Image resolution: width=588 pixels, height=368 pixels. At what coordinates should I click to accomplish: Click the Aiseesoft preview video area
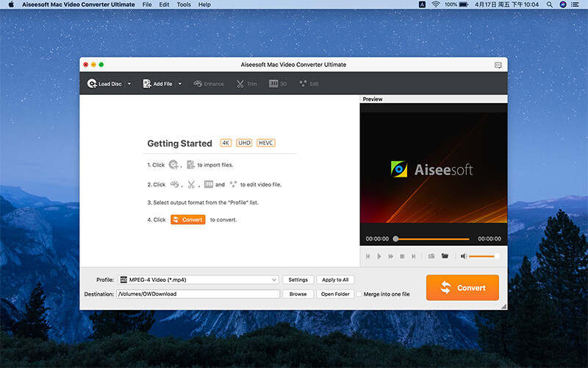[434, 168]
